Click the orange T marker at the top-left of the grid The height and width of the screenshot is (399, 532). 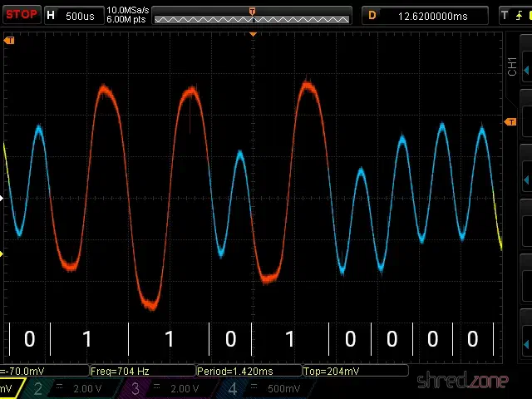coord(9,41)
